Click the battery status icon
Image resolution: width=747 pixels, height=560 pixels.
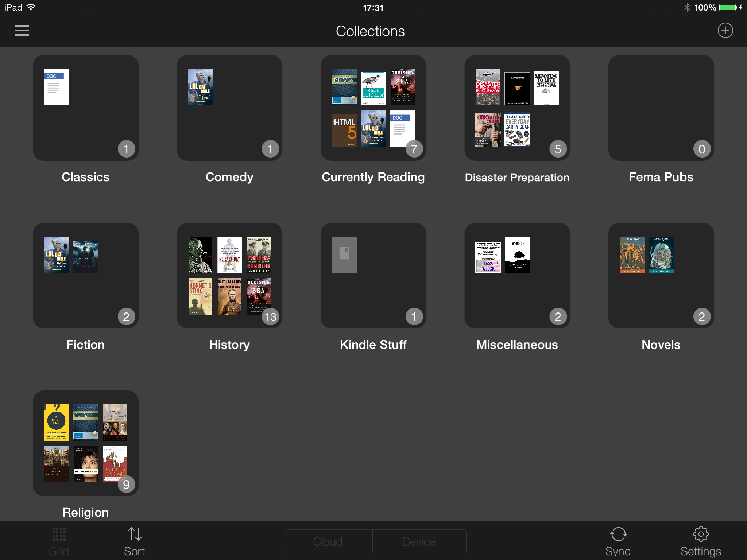[728, 8]
